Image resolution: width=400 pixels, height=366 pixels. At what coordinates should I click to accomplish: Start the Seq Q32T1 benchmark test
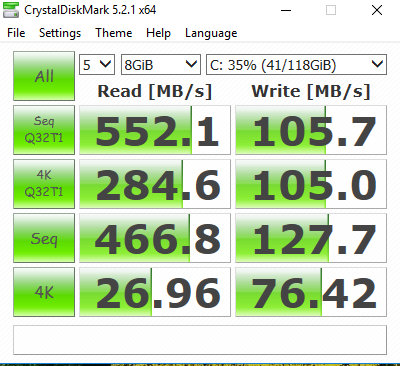point(44,130)
